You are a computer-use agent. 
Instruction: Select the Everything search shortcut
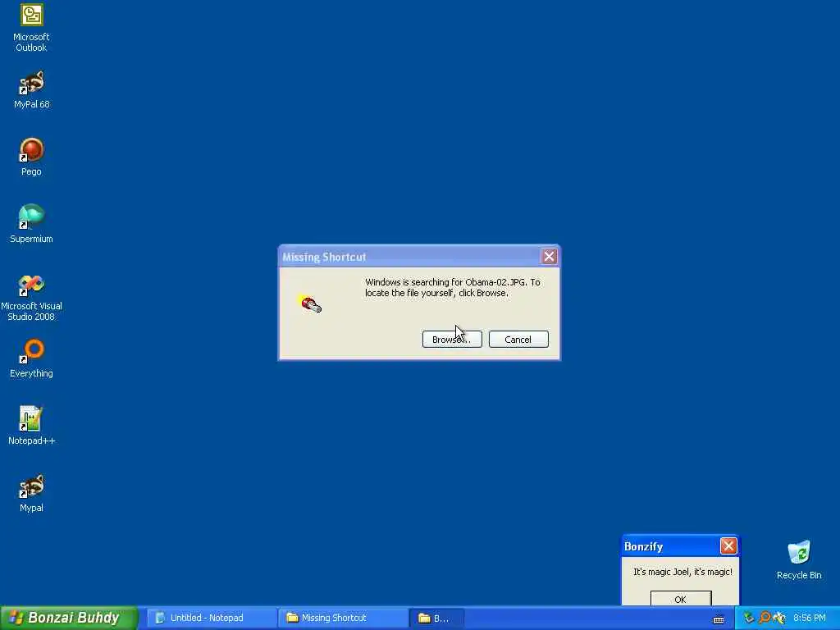(x=32, y=358)
